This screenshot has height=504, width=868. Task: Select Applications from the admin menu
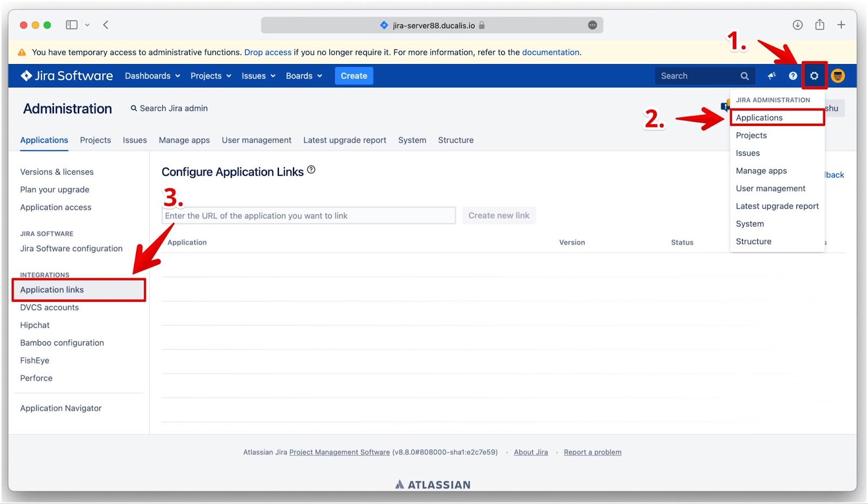[x=759, y=118]
